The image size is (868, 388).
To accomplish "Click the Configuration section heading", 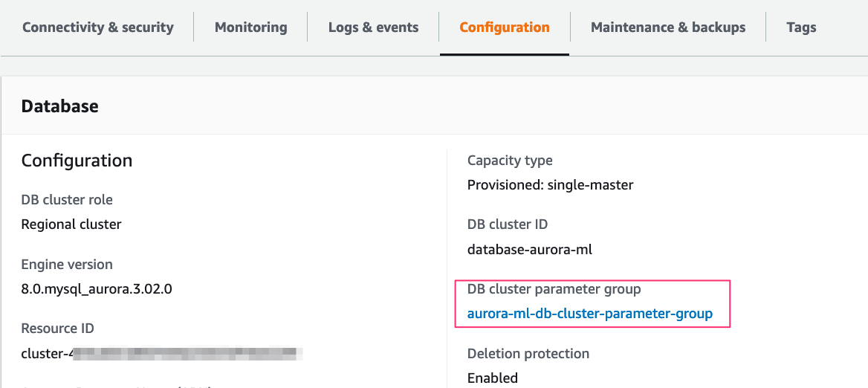I will point(77,161).
